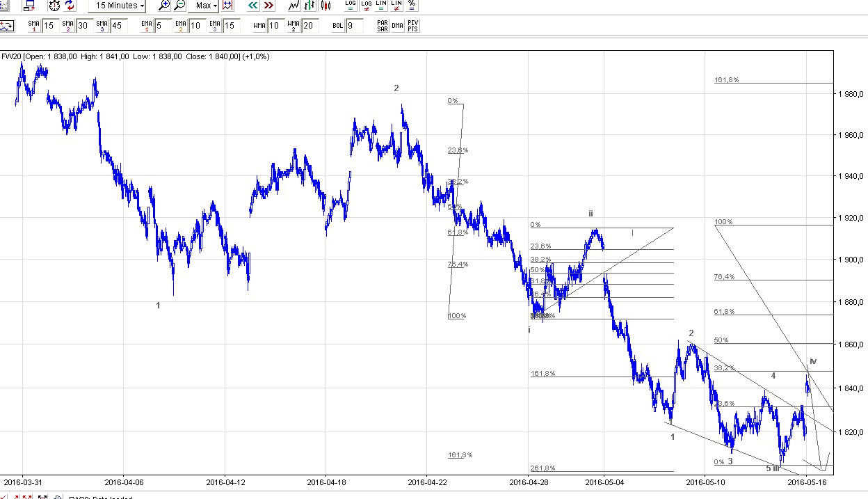Click the EMA 3 period field showing 15
Image resolution: width=868 pixels, height=499 pixels.
pos(231,26)
